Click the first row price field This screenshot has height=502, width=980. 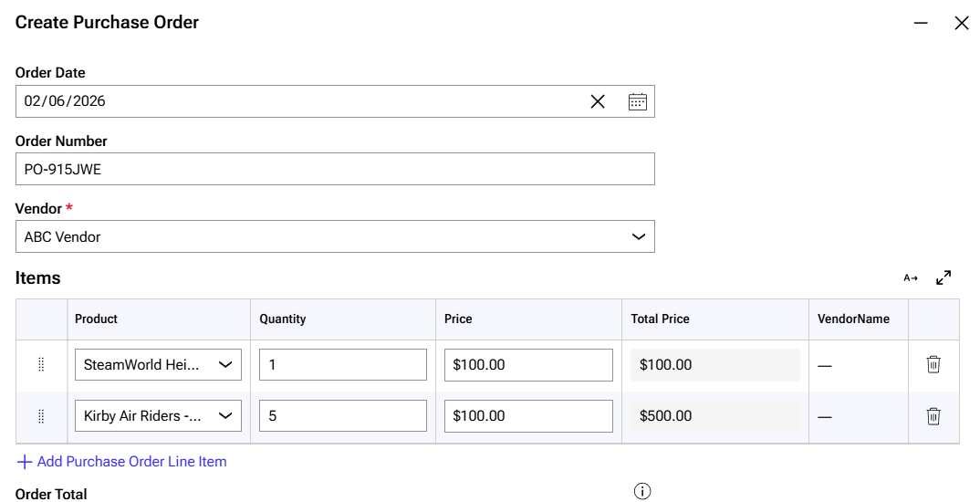click(x=528, y=365)
